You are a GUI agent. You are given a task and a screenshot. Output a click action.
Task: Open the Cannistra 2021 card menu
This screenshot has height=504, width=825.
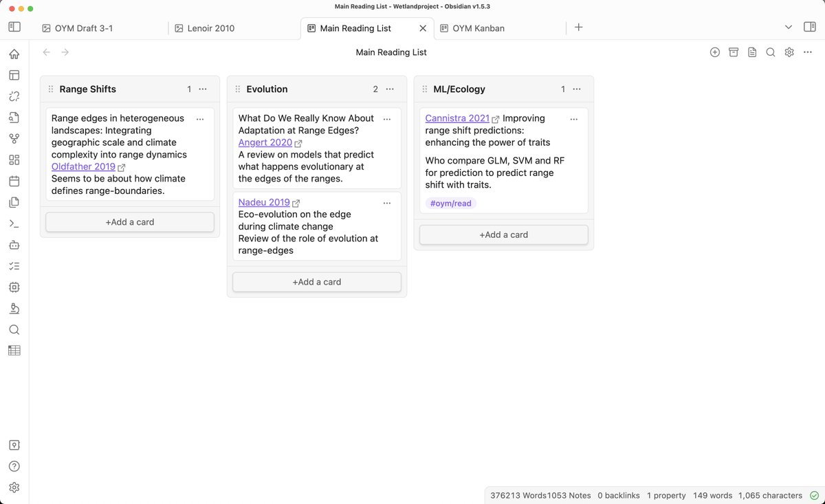pos(574,118)
